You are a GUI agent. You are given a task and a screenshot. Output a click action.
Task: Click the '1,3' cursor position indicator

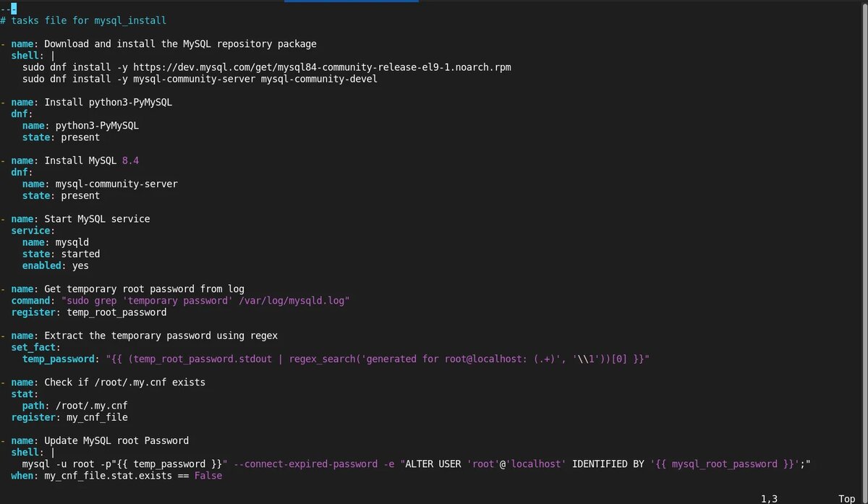pos(769,499)
